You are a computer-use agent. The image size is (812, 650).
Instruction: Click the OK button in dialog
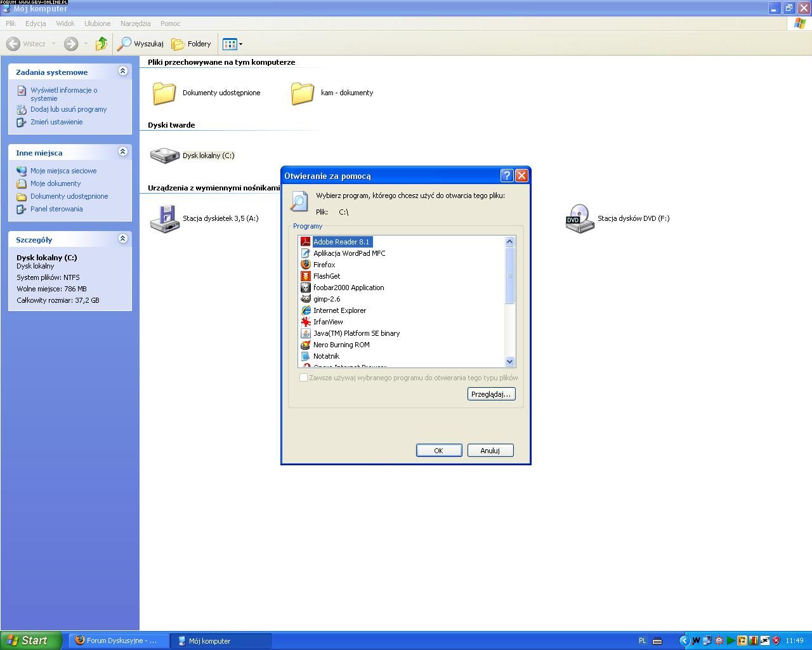coord(439,450)
